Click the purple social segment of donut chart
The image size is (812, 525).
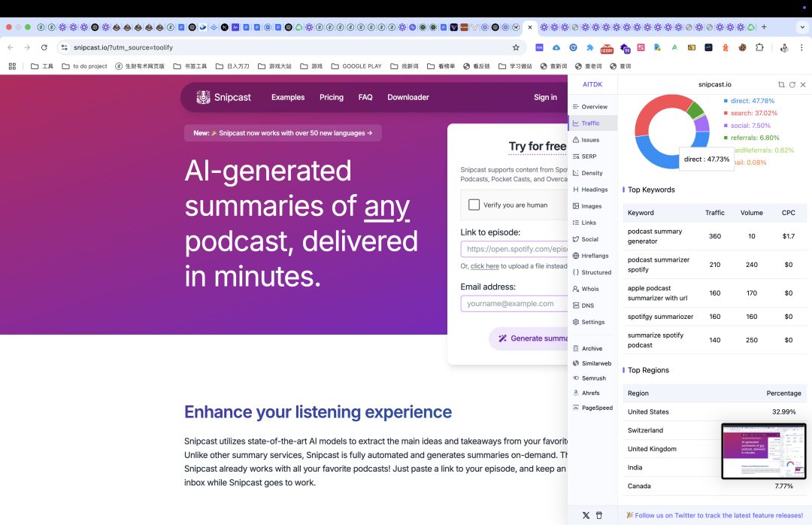coord(701,123)
